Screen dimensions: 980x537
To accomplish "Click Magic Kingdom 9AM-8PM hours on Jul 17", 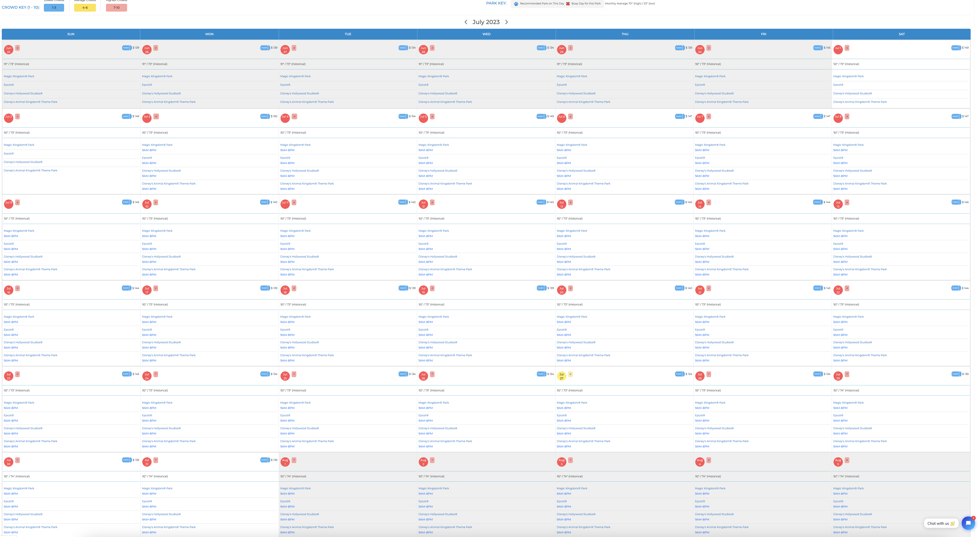I will click(x=149, y=322).
